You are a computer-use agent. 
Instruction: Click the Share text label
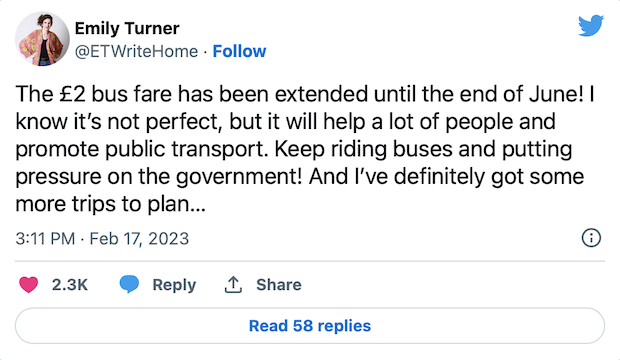tap(279, 285)
